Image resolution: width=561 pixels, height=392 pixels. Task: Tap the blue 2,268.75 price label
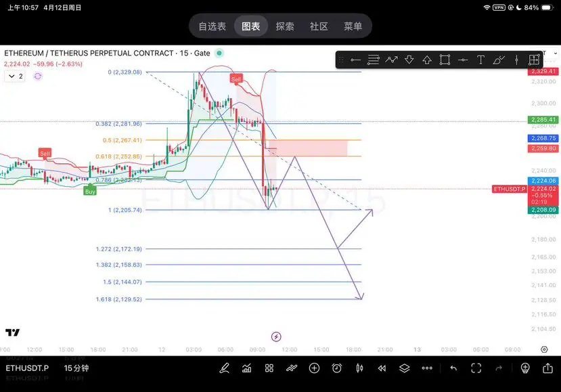click(x=543, y=138)
